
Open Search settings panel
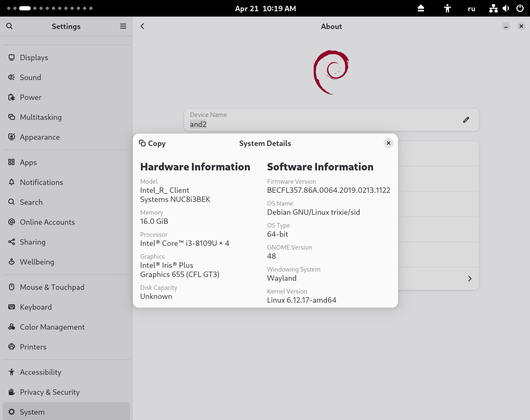[x=66, y=202]
